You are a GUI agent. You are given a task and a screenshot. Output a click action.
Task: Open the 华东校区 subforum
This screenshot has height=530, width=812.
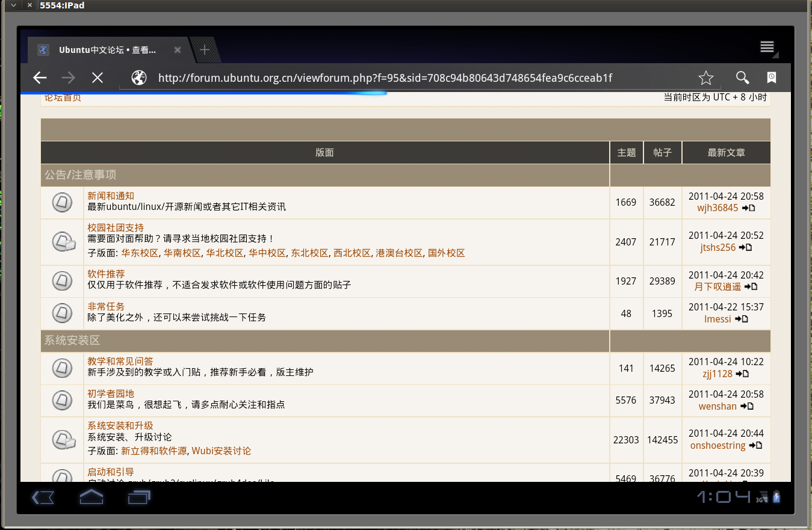(x=140, y=253)
